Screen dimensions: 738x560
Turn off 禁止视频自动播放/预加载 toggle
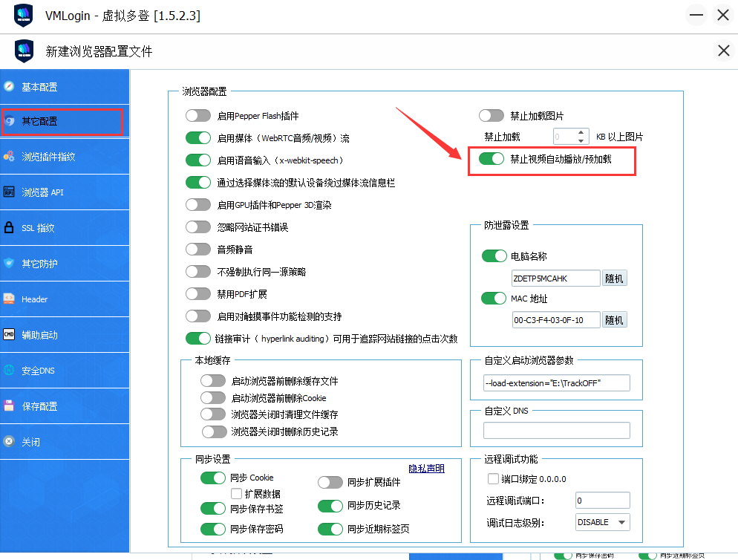pos(492,159)
